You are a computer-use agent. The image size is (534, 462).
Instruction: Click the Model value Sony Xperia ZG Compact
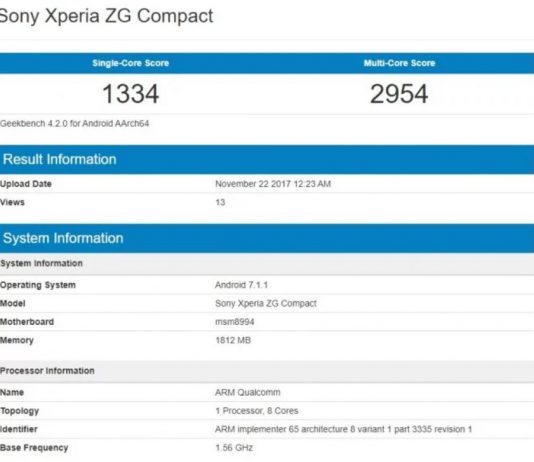click(266, 303)
